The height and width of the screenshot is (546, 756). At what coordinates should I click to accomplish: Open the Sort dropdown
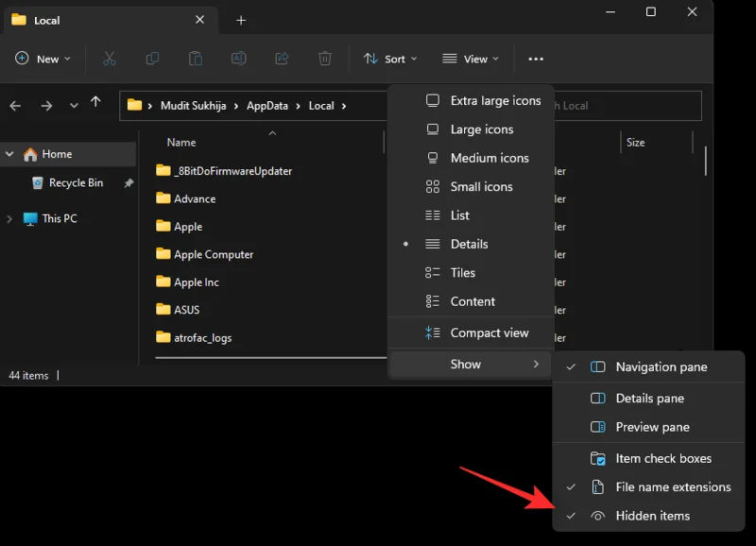point(390,59)
